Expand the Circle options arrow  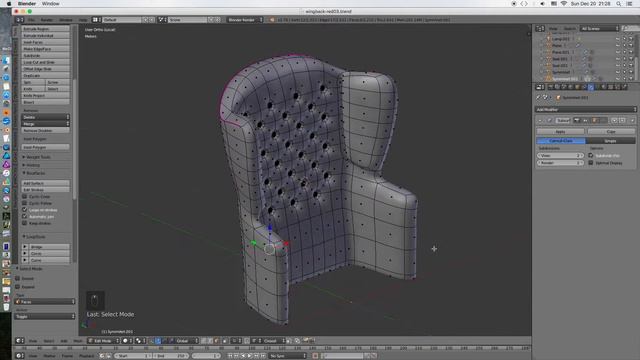click(25, 253)
